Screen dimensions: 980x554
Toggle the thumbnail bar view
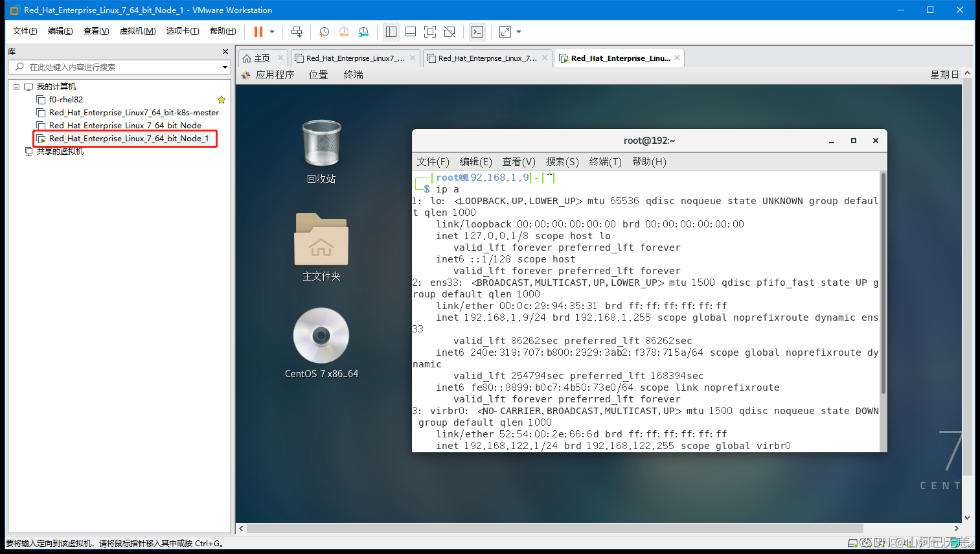click(411, 32)
